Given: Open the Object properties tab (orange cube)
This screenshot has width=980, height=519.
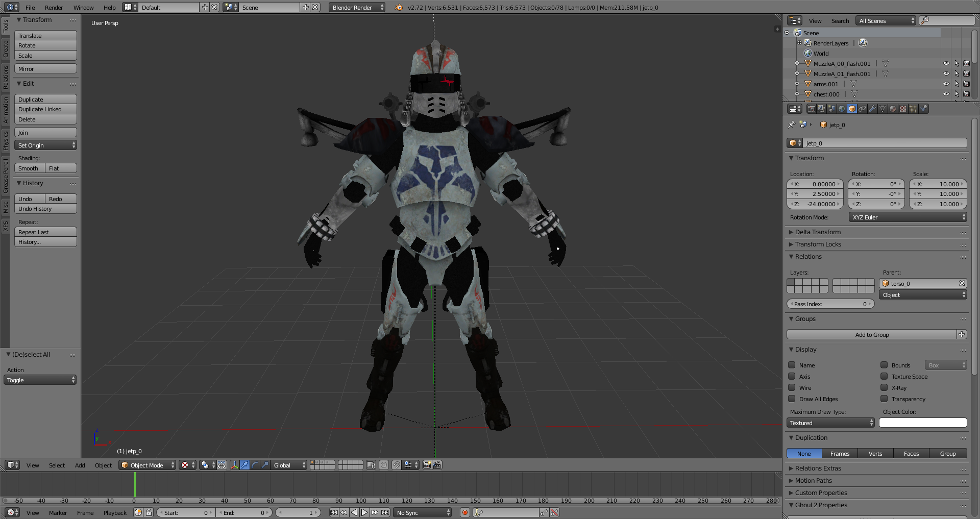Looking at the screenshot, I should (852, 109).
